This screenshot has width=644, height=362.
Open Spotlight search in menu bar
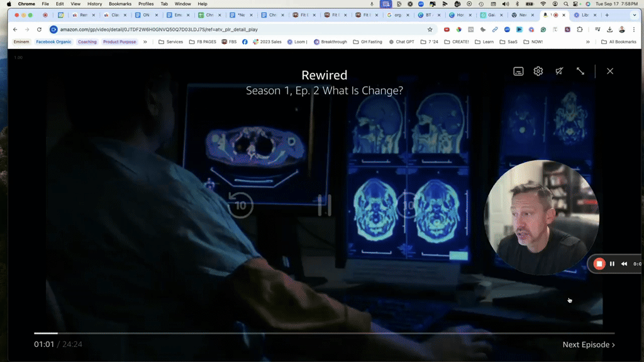click(565, 4)
